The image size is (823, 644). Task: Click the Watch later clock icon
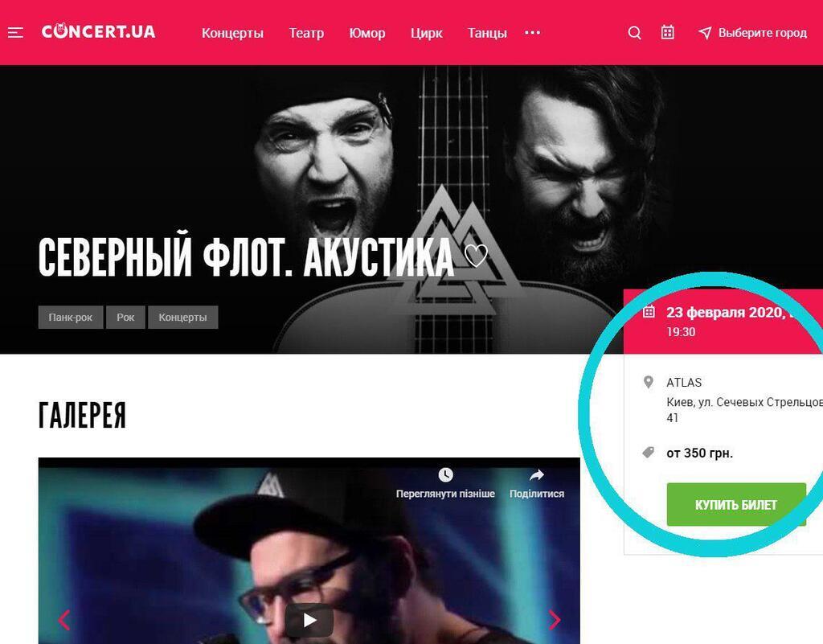coord(445,475)
